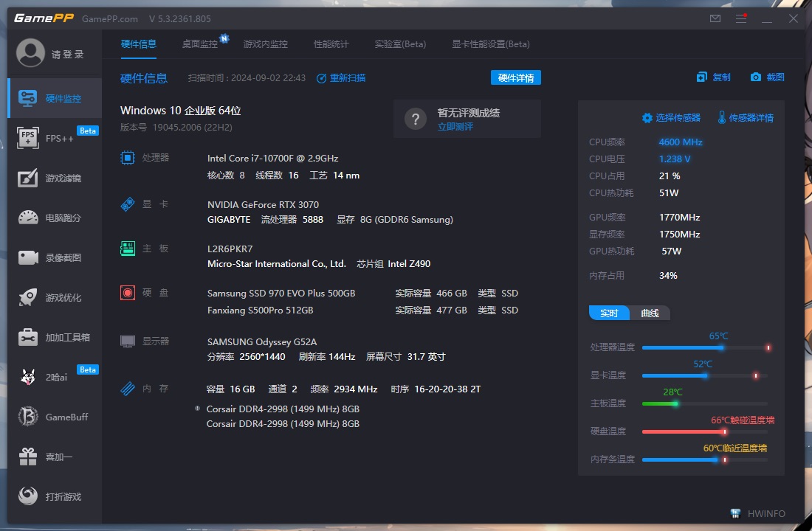Click the NVIDIA GeForce RTX 3070 text
This screenshot has width=812, height=531.
point(263,205)
